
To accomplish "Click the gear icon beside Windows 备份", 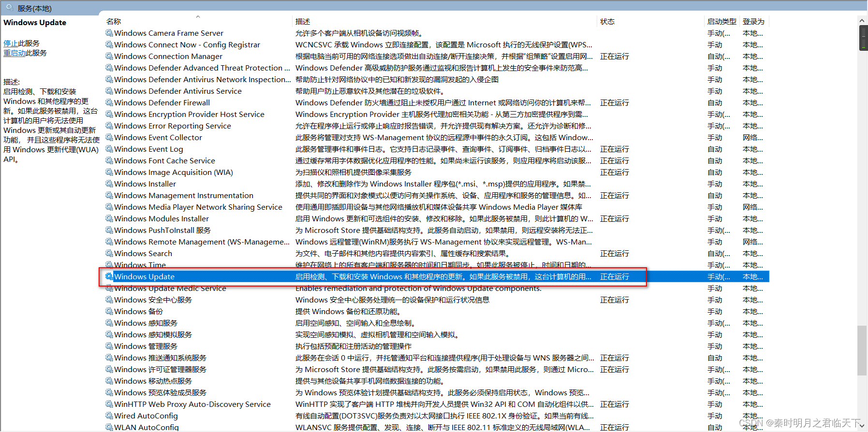I will [x=109, y=312].
